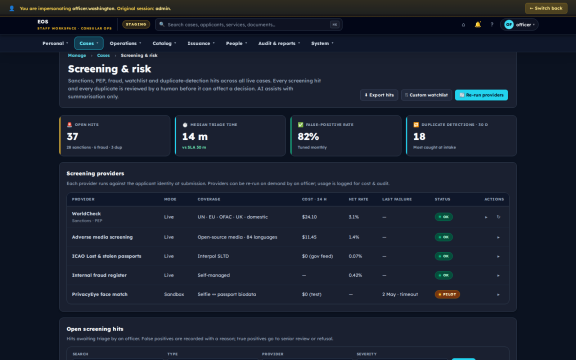Image resolution: width=576 pixels, height=360 pixels.
Task: Click the OK status badge for ICAO Lost & stolen passports
Action: tap(444, 256)
